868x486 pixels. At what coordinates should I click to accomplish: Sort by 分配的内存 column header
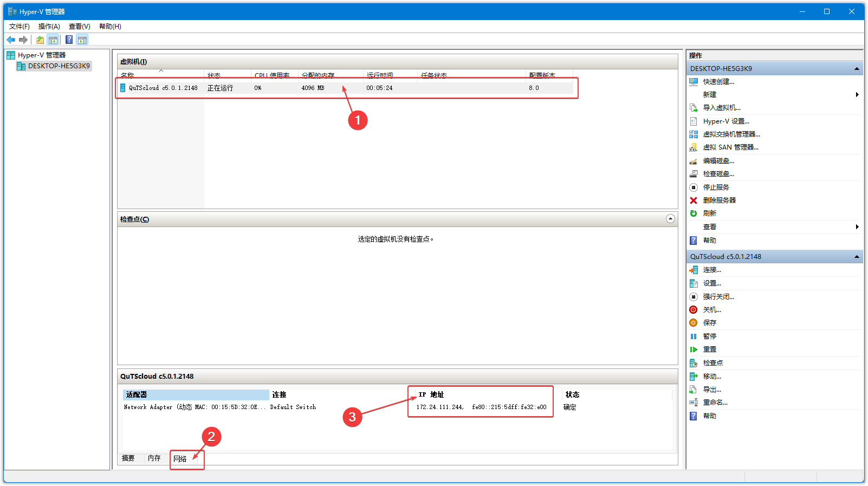pyautogui.click(x=331, y=75)
